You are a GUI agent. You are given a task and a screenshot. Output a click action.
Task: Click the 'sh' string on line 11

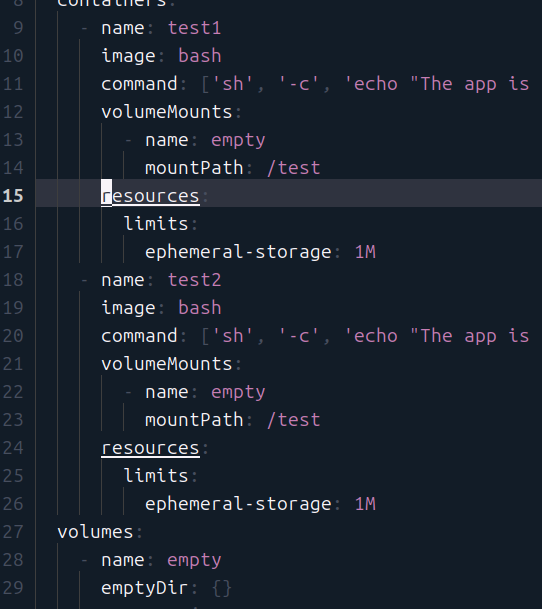[233, 84]
